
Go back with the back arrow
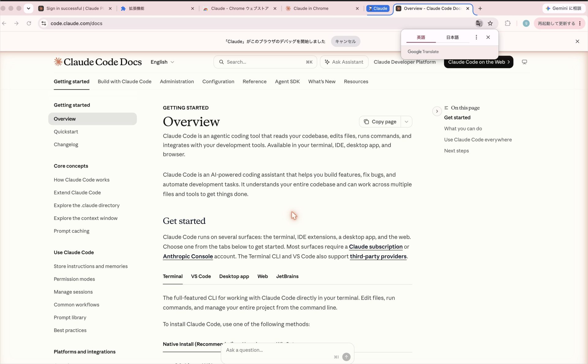click(x=4, y=23)
